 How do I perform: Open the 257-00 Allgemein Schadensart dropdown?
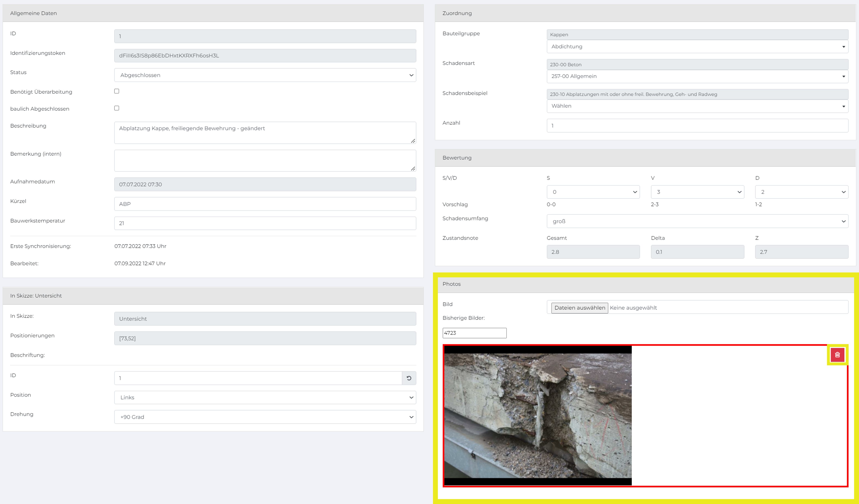pos(697,76)
